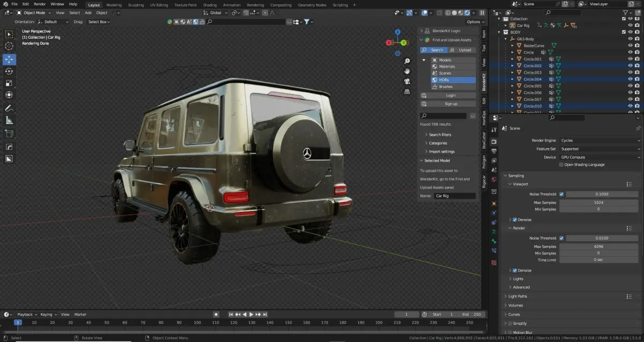Open the Texture properties checker icon

pos(494,263)
